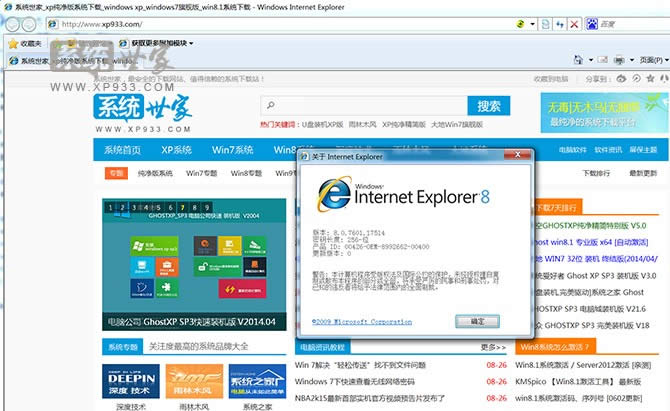Expand the Print dropdown arrow

pos(632,60)
